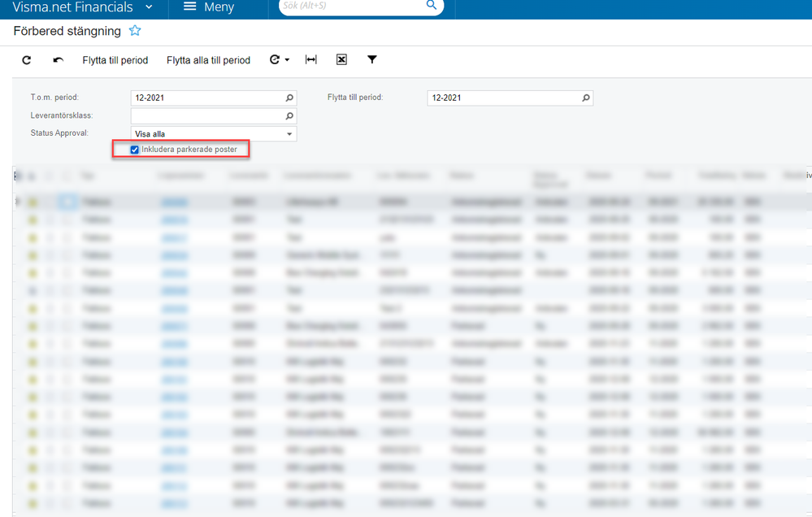Screen dimensions: 812x517
Task: Open lookup for T.o.m. period field
Action: pyautogui.click(x=289, y=98)
